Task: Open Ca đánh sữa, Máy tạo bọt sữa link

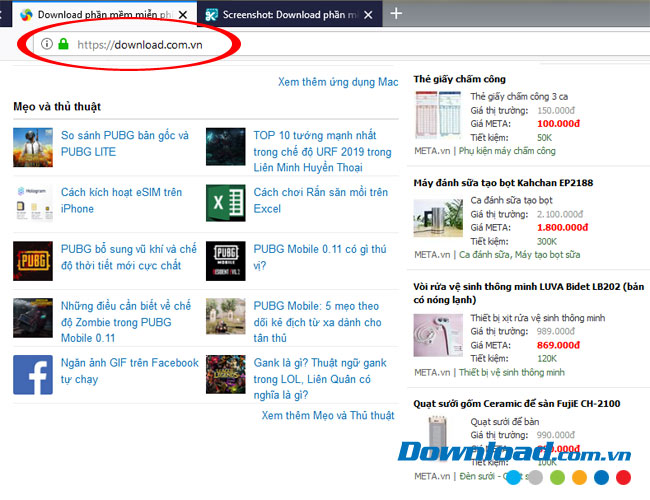Action: pyautogui.click(x=519, y=255)
